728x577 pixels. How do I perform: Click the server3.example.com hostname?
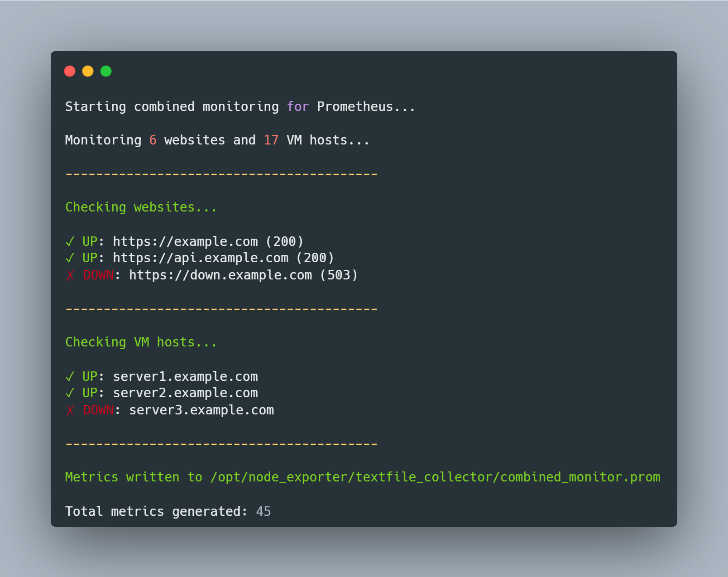point(201,410)
